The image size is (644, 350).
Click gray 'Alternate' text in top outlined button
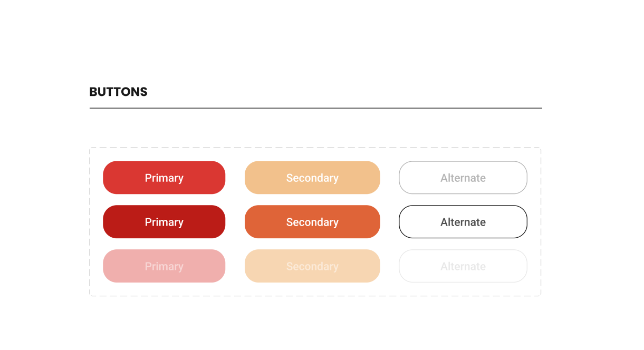click(x=463, y=178)
